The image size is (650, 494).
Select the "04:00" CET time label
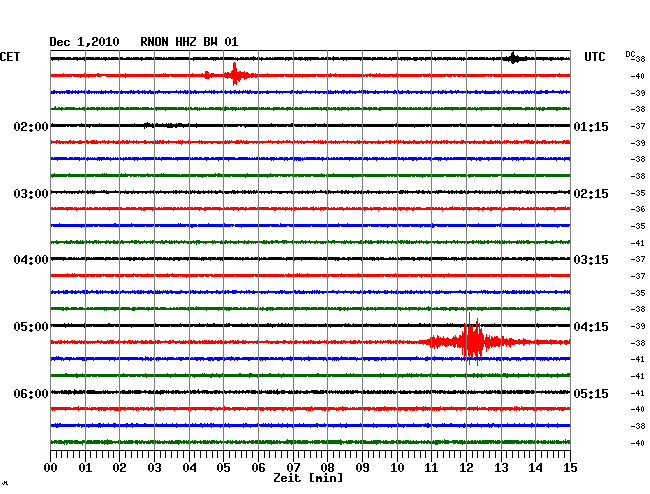point(31,260)
